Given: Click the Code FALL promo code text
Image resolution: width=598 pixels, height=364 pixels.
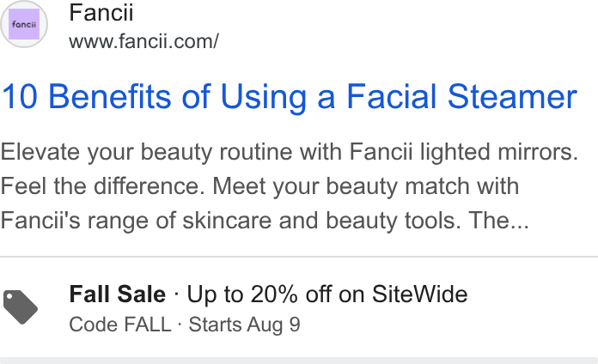Looking at the screenshot, I should [x=120, y=325].
